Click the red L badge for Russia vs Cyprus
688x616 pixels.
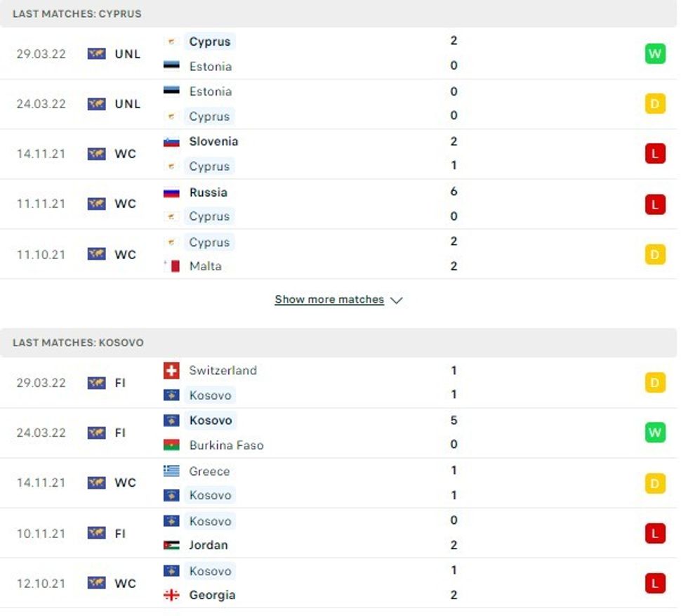click(x=654, y=204)
